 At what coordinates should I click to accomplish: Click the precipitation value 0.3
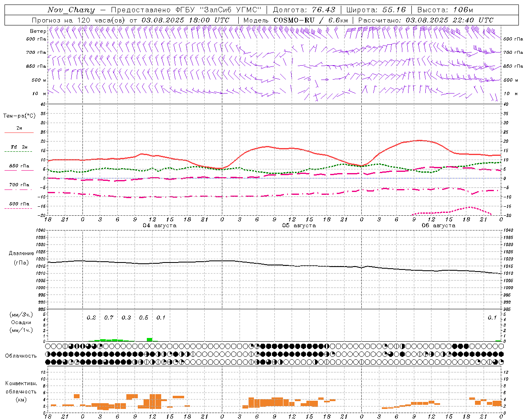tap(126, 317)
